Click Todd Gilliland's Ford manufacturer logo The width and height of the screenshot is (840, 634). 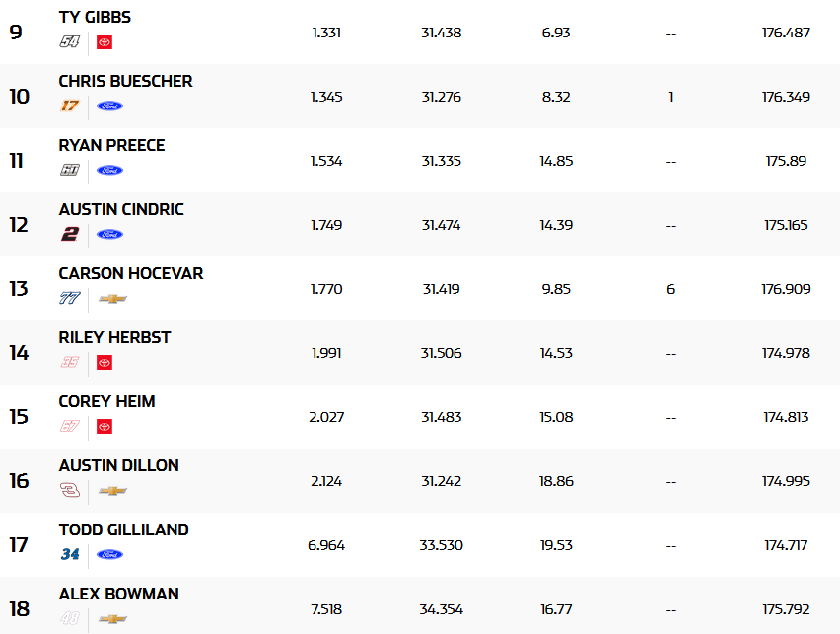[x=109, y=554]
